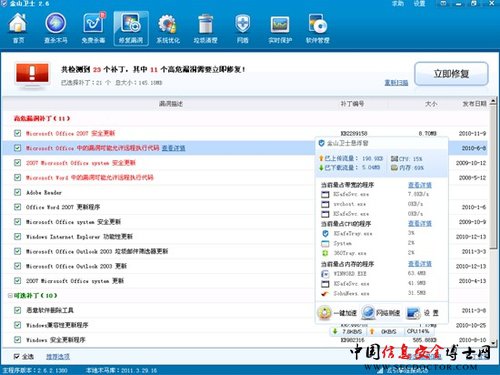500x375 pixels.
Task: Click the WINWORD.EXE process icon
Action: (x=325, y=274)
